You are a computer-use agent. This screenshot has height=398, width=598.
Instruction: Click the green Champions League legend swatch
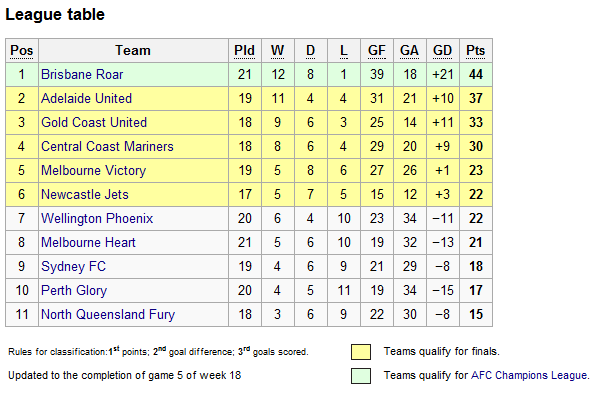361,376
